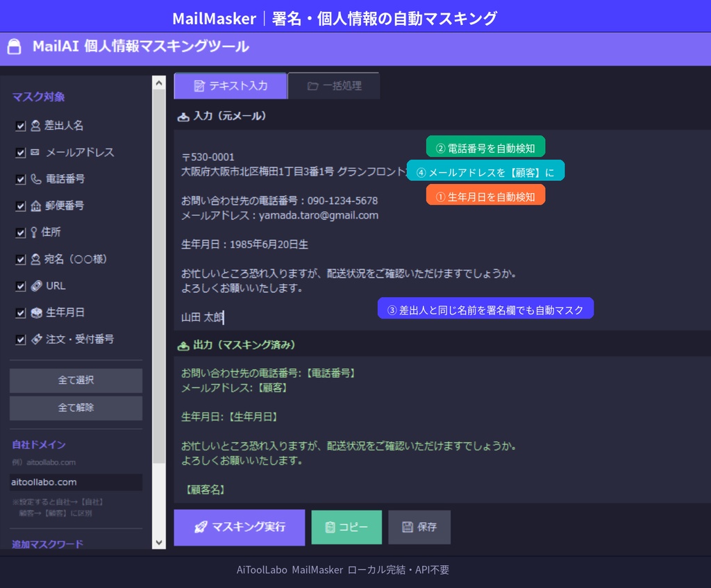
Task: Uncheck the 差出人名 checkbox
Action: [x=21, y=126]
